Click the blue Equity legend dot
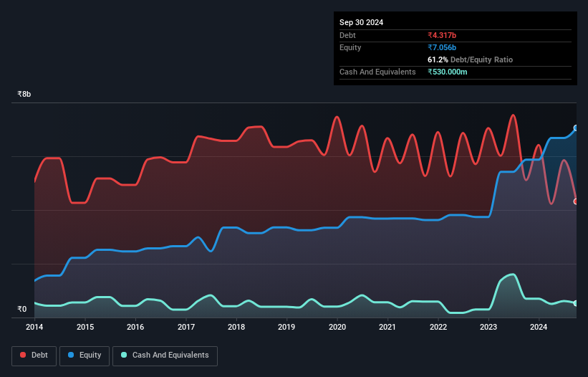The height and width of the screenshot is (377, 588). click(x=71, y=355)
